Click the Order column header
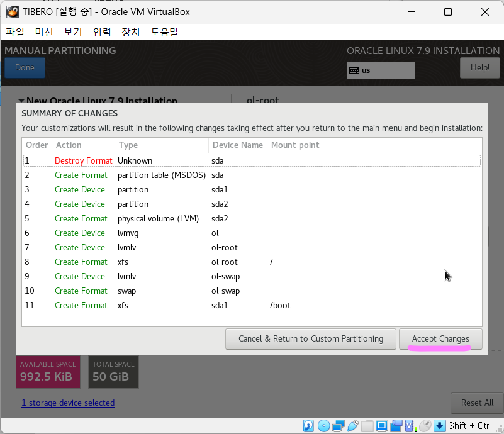 click(x=36, y=145)
